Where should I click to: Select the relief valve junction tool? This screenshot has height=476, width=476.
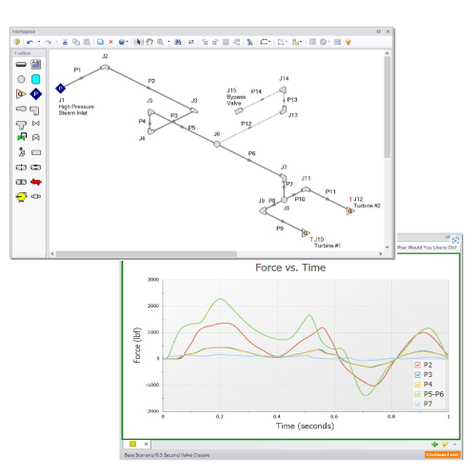pyautogui.click(x=22, y=151)
